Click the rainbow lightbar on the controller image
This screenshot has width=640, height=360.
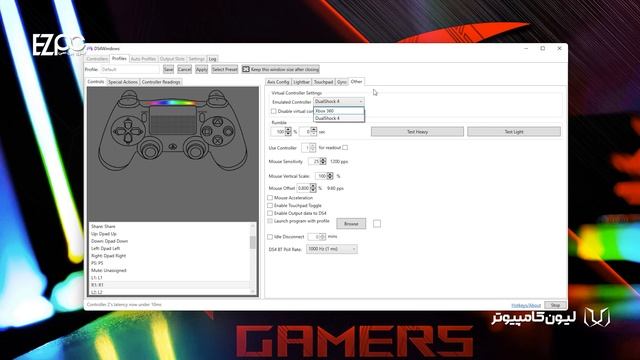tap(173, 102)
